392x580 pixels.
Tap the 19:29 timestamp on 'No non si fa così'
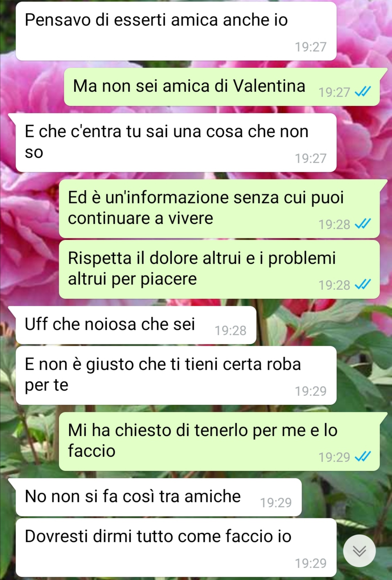276,503
